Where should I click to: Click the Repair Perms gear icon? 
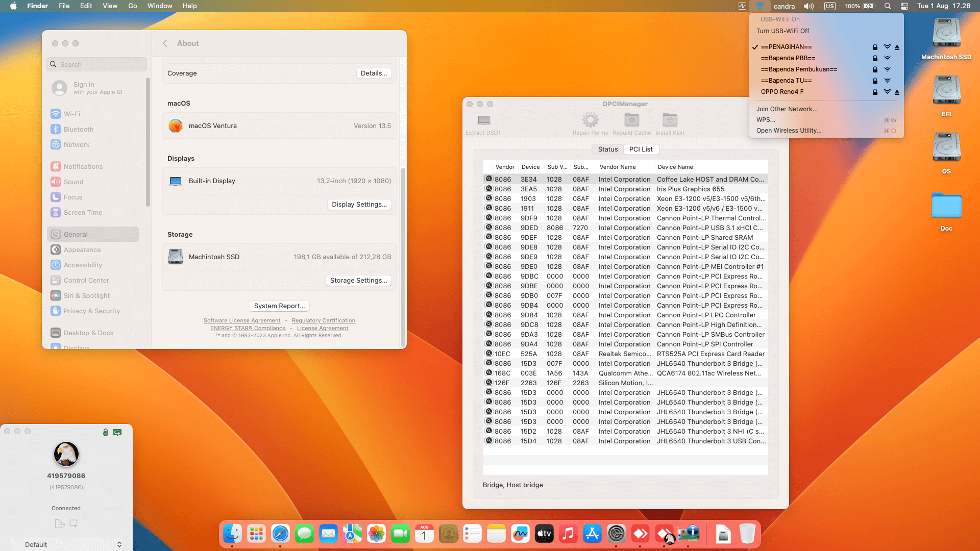point(590,120)
